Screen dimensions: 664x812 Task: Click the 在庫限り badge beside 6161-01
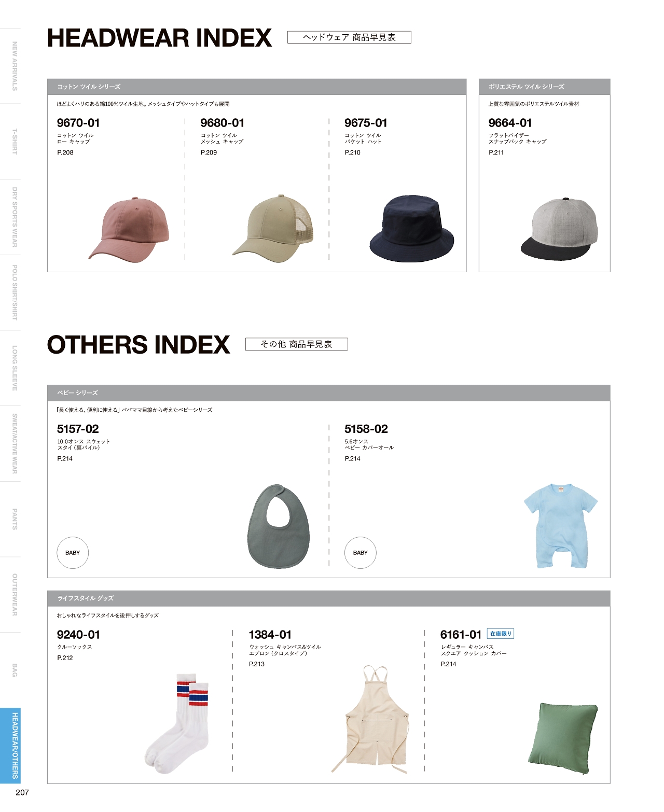tap(501, 634)
